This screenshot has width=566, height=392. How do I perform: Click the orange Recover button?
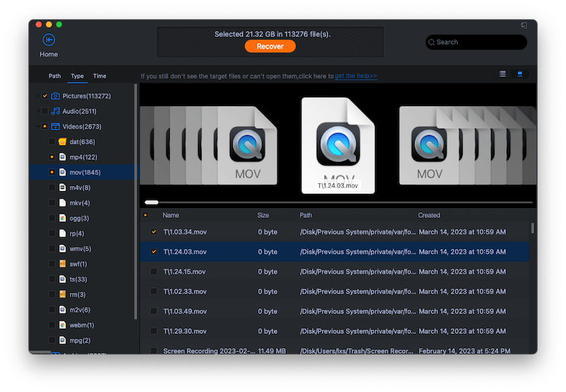tap(270, 46)
